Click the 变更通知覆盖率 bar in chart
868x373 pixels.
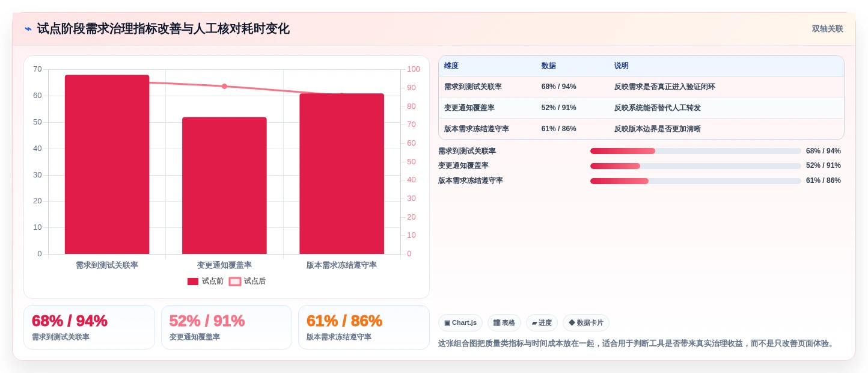click(224, 185)
